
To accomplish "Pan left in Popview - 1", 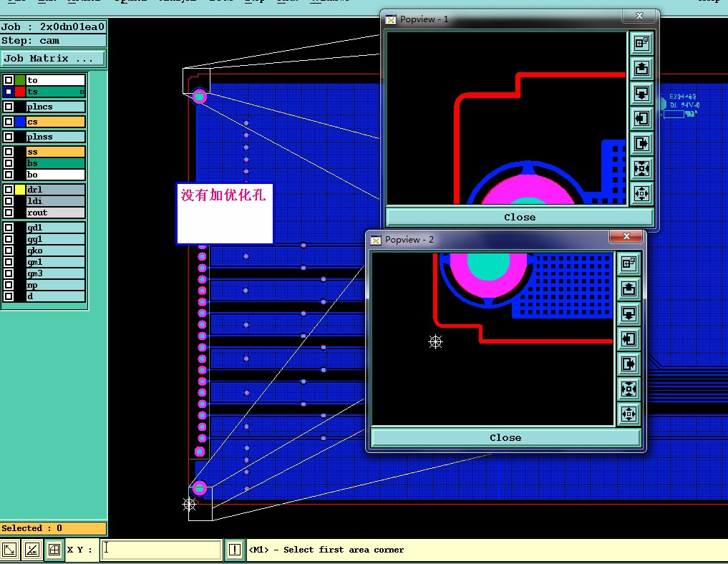I will (x=641, y=119).
